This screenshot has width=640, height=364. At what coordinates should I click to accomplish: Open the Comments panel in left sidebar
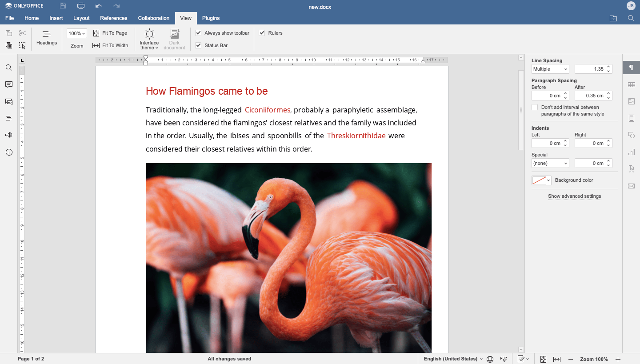pyautogui.click(x=8, y=84)
